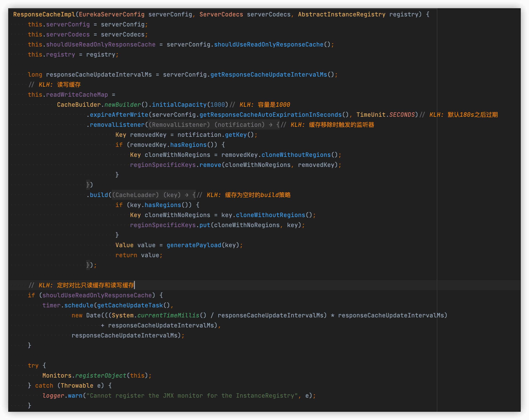
Task: Click the ResponseCacheImpl constructor name
Action: point(44,14)
